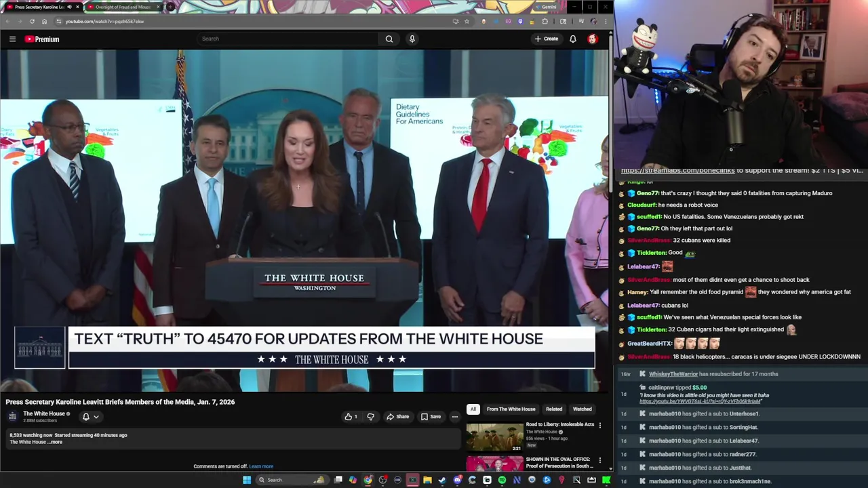
Task: Bookmark this page with the star icon
Action: point(467,21)
